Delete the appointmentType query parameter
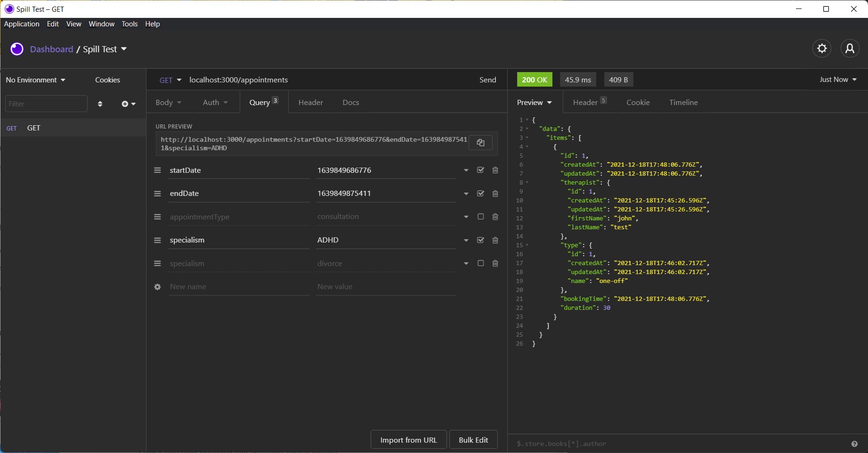Image resolution: width=868 pixels, height=453 pixels. 495,217
